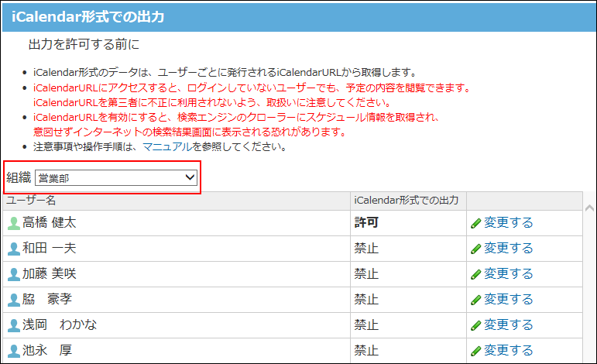The width and height of the screenshot is (597, 364).
Task: Click the scroll-up arrow beside the table
Action: pos(589,208)
